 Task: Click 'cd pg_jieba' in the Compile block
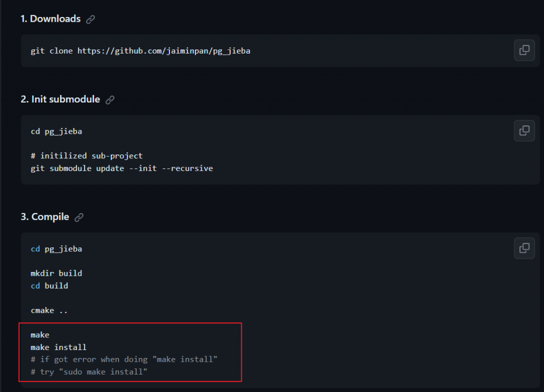click(56, 249)
